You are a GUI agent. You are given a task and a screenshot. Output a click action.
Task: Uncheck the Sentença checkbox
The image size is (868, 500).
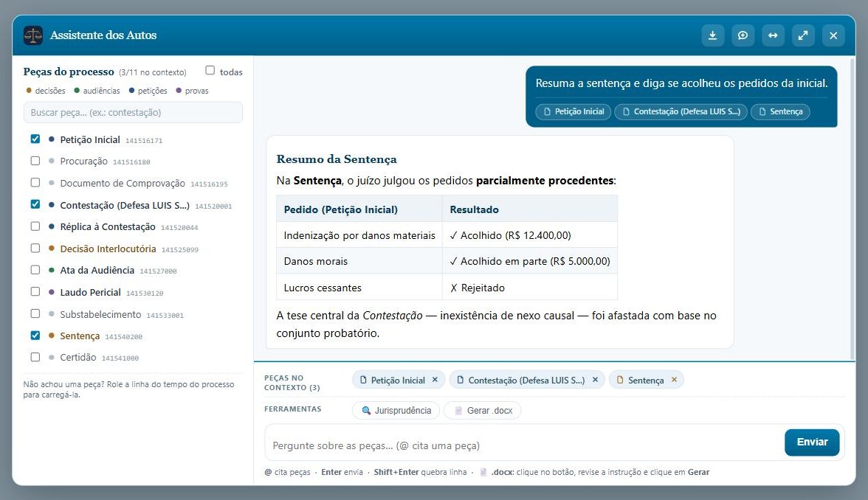coord(35,335)
